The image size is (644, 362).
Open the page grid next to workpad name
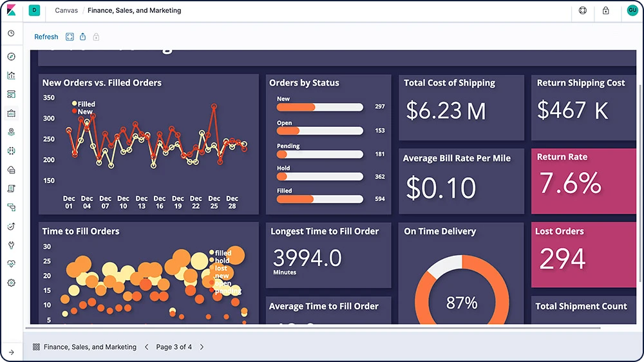point(36,347)
